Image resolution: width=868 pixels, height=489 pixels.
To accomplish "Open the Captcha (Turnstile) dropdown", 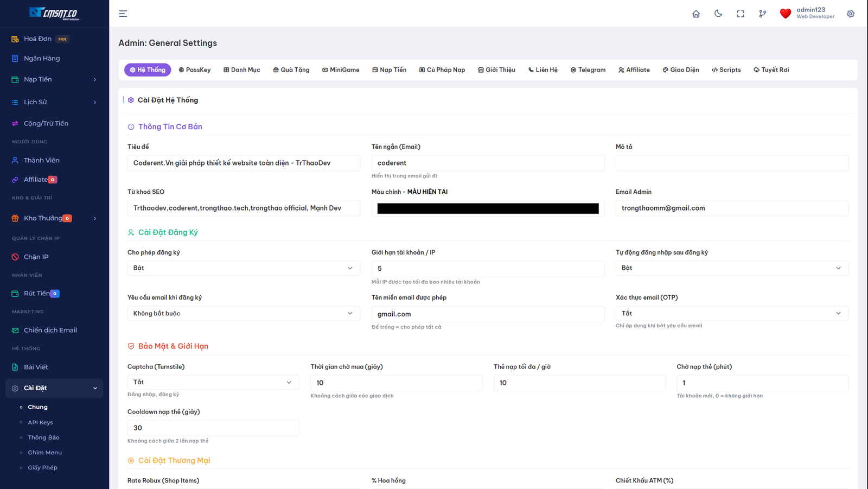I will [213, 382].
